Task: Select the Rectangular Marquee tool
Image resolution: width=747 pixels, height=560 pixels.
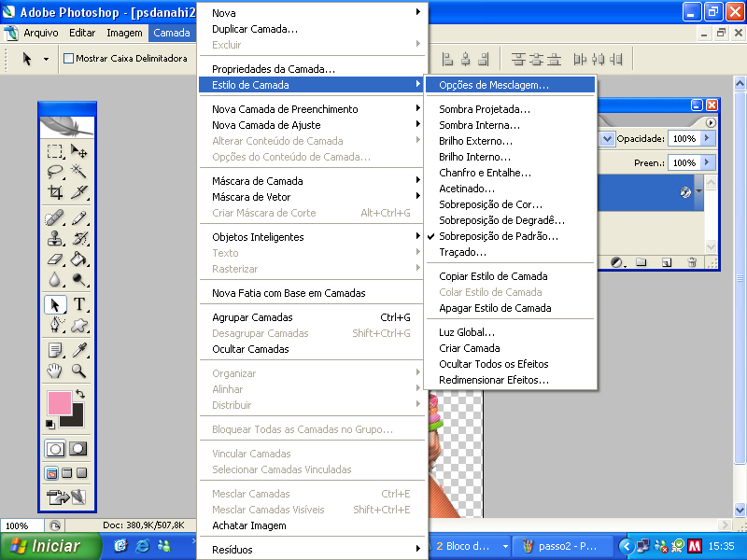Action: click(x=55, y=152)
